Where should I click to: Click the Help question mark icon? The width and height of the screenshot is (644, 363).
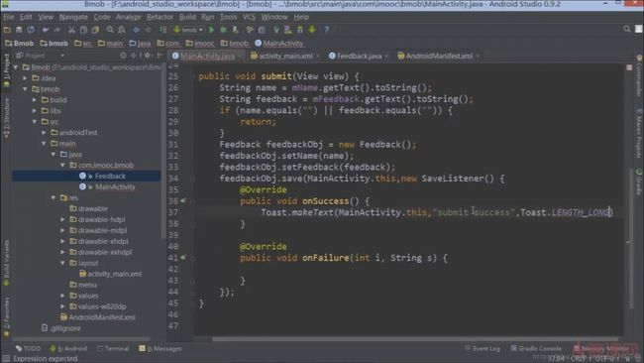pos(327,30)
